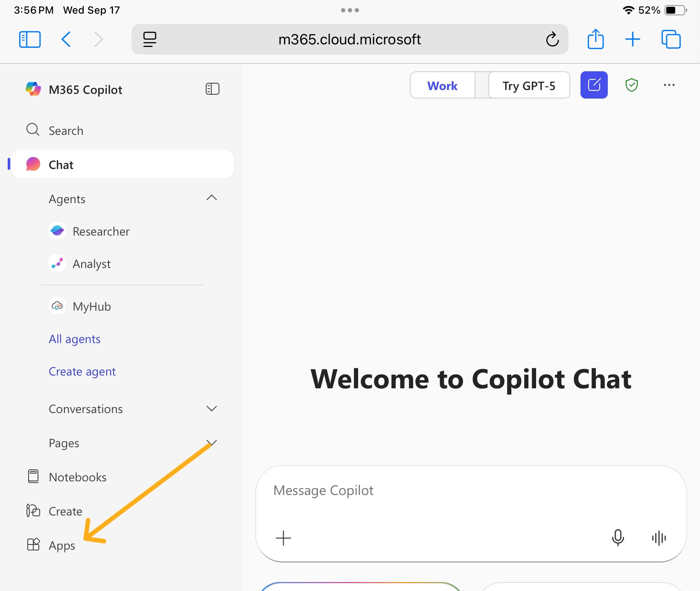Start Copilot voice mode
The width and height of the screenshot is (700, 591).
[659, 538]
